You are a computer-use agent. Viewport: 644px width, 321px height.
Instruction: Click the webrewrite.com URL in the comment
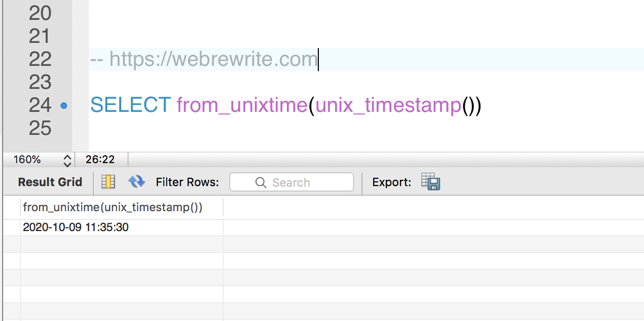pyautogui.click(x=213, y=60)
